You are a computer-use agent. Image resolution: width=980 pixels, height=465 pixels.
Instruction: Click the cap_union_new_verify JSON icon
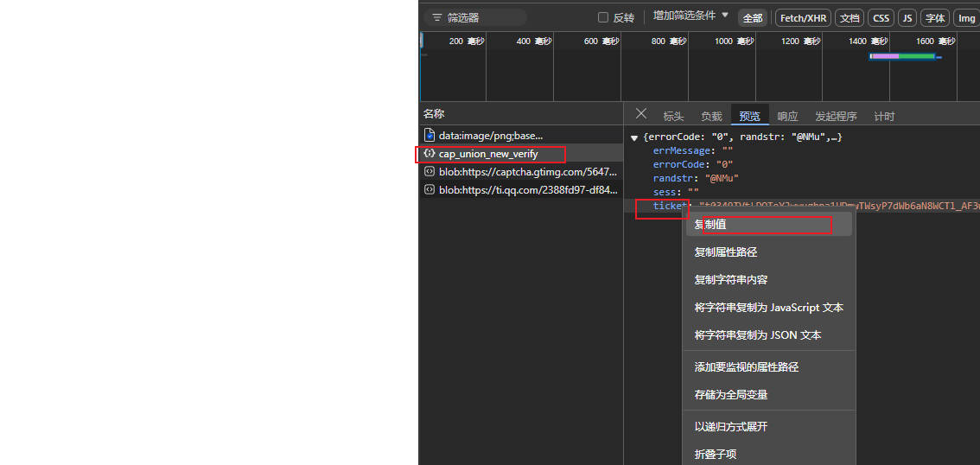[430, 154]
